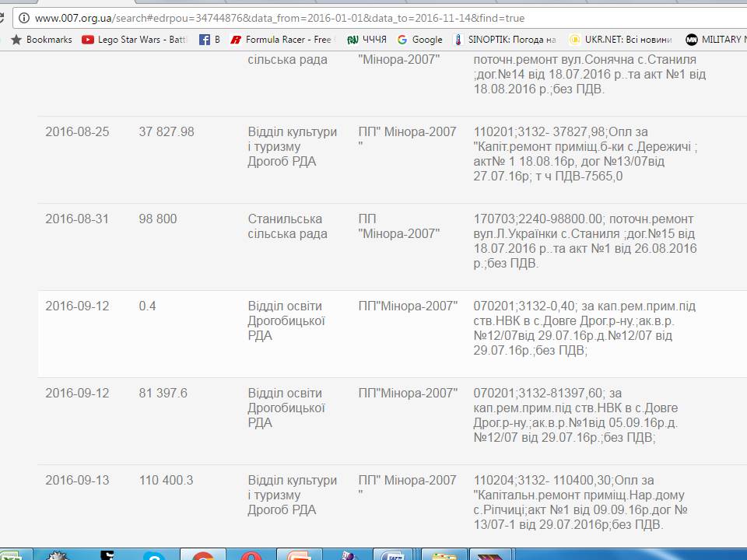Switch to Skype in the taskbar
Image resolution: width=747 pixels, height=560 pixels.
(x=153, y=555)
